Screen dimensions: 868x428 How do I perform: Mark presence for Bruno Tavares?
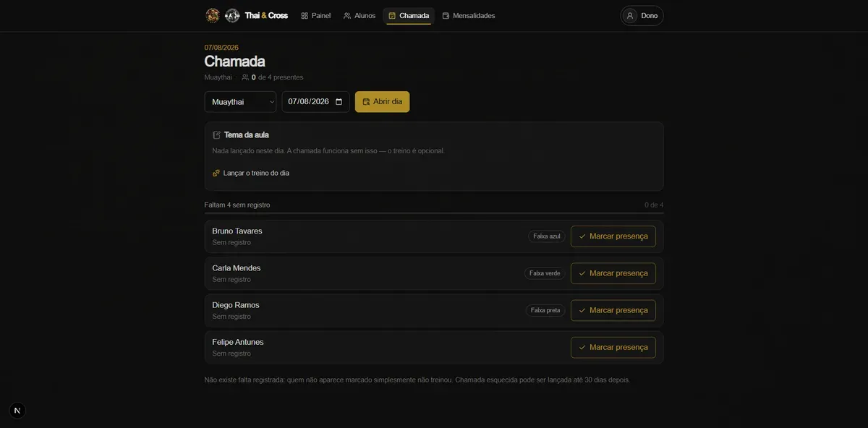coord(613,236)
